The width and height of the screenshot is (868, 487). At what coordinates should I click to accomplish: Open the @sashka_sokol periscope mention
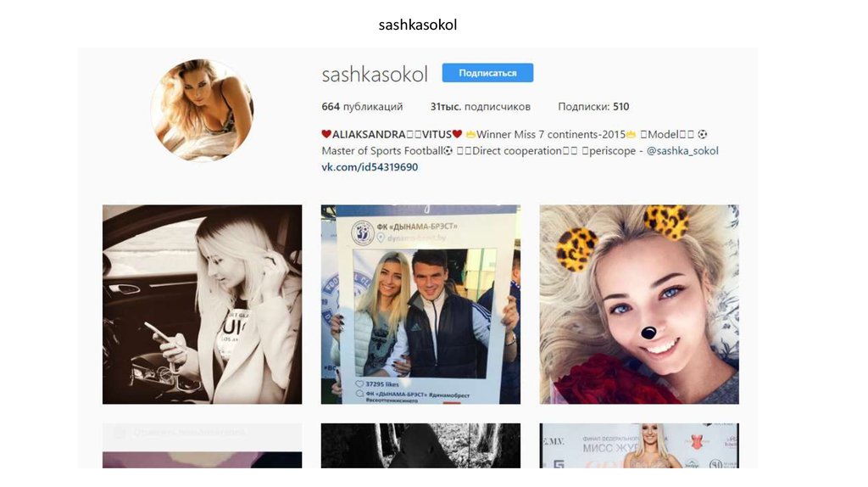(x=682, y=151)
